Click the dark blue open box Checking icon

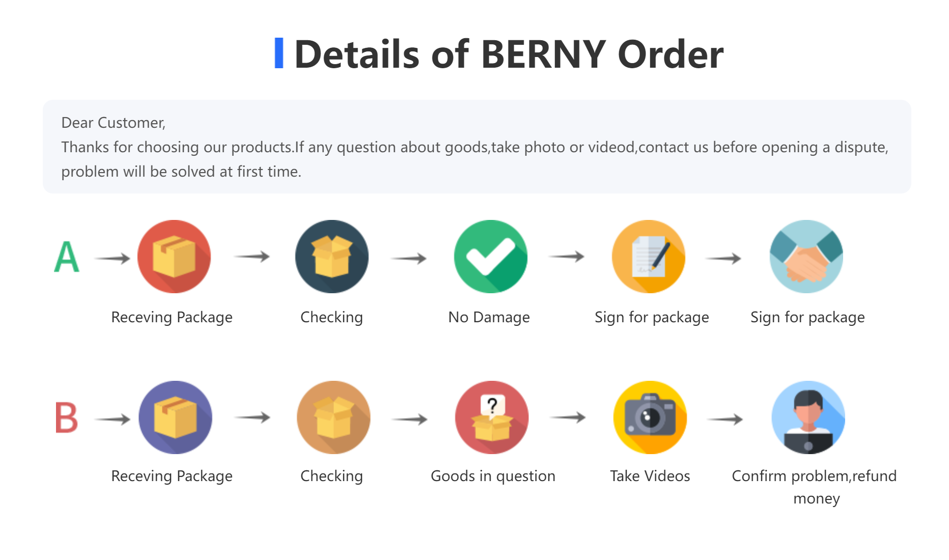click(x=332, y=257)
